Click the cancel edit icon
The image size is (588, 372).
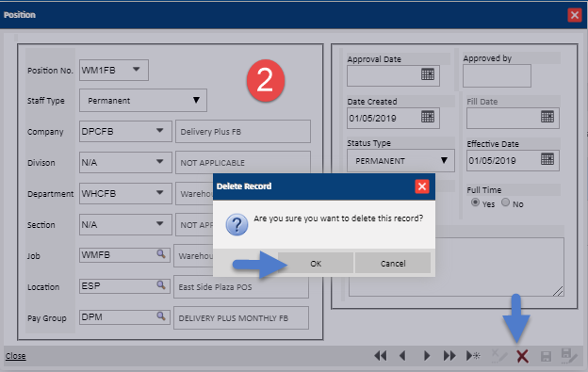[x=499, y=355]
